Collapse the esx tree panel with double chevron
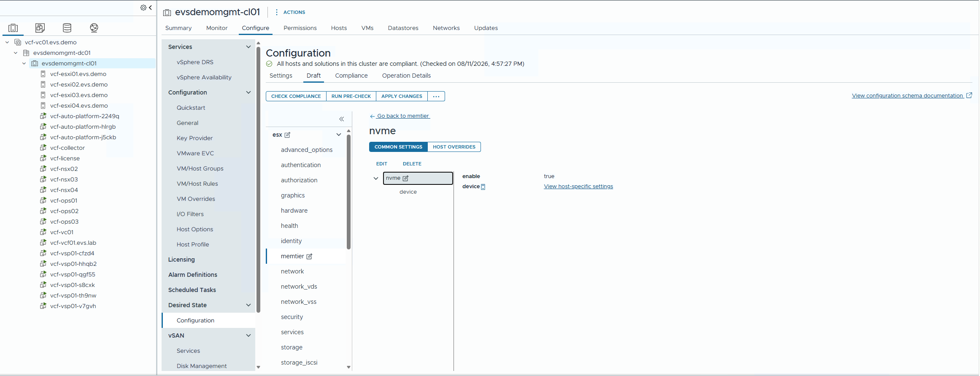 point(342,119)
